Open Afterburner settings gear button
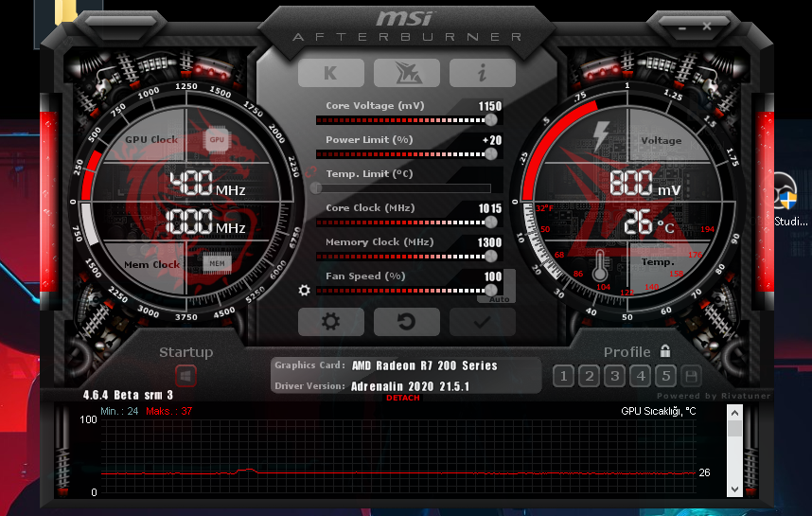The height and width of the screenshot is (516, 812). tap(331, 322)
